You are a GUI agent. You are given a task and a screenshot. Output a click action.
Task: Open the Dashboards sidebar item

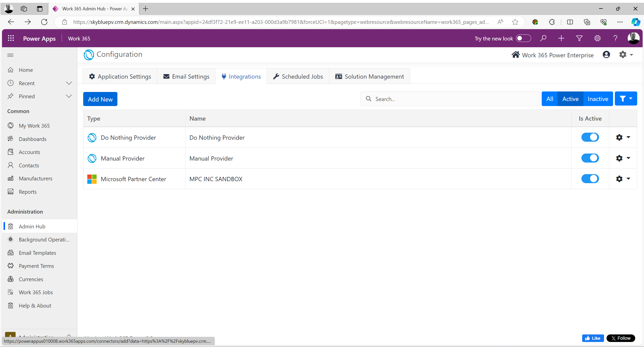click(32, 139)
